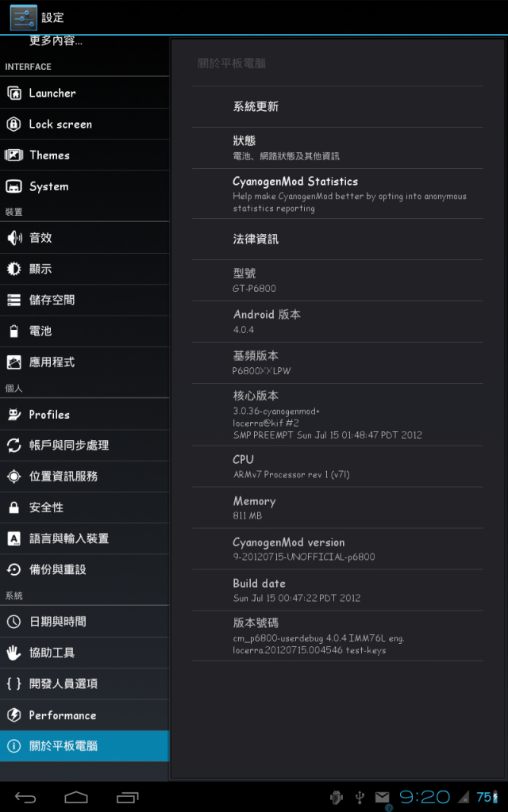508x812 pixels.
Task: Tap 法律資訊 entry
Action: [x=337, y=239]
